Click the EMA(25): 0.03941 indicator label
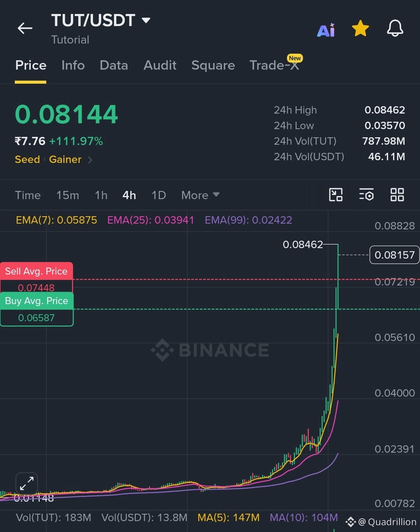The width and height of the screenshot is (420, 532). [150, 220]
